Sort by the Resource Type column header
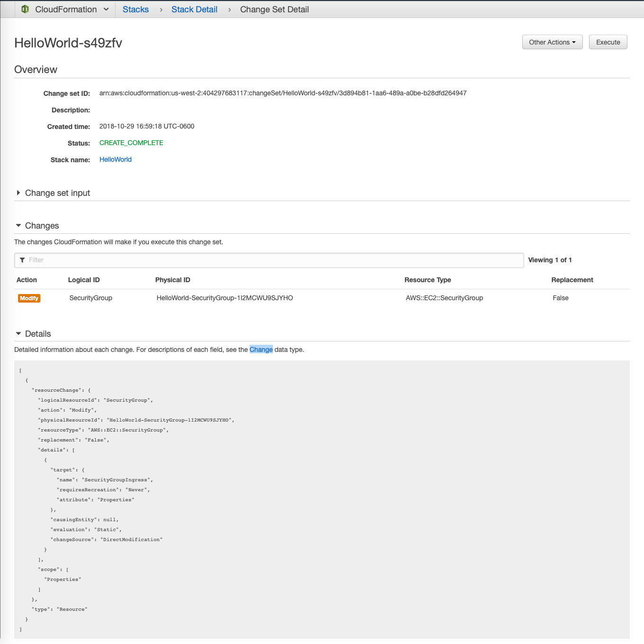 click(428, 280)
